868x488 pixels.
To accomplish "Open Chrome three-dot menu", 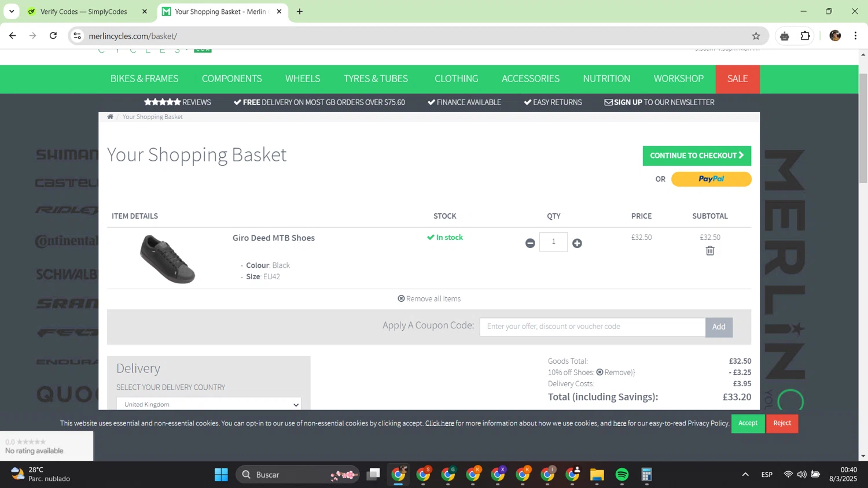I will tap(855, 36).
